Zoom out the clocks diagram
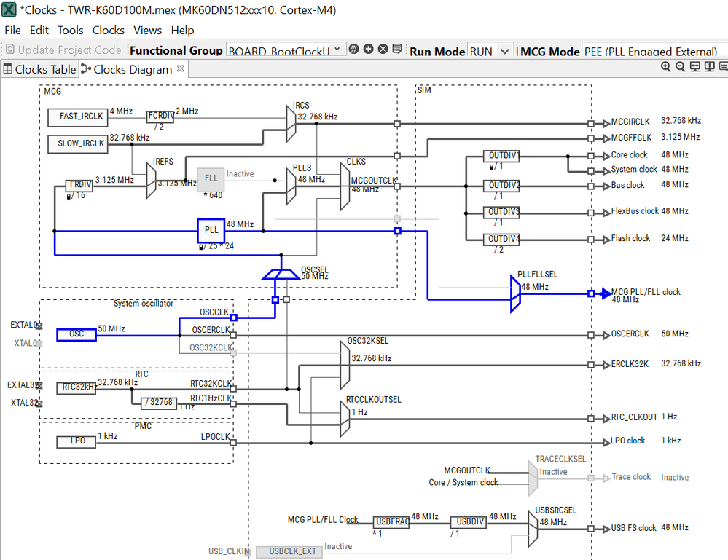Screen dimensions: 728x560 (x=680, y=67)
